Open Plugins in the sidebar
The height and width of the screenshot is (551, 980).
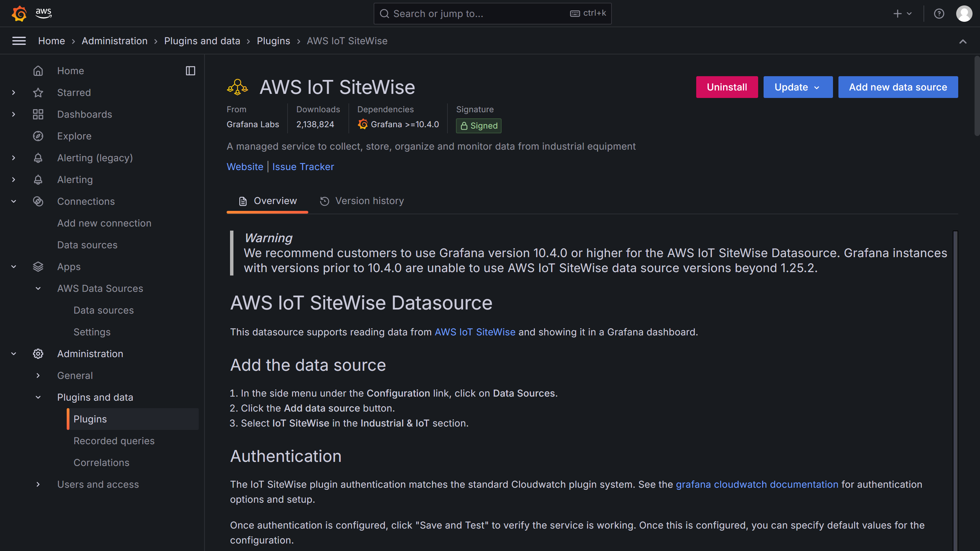pyautogui.click(x=133, y=419)
